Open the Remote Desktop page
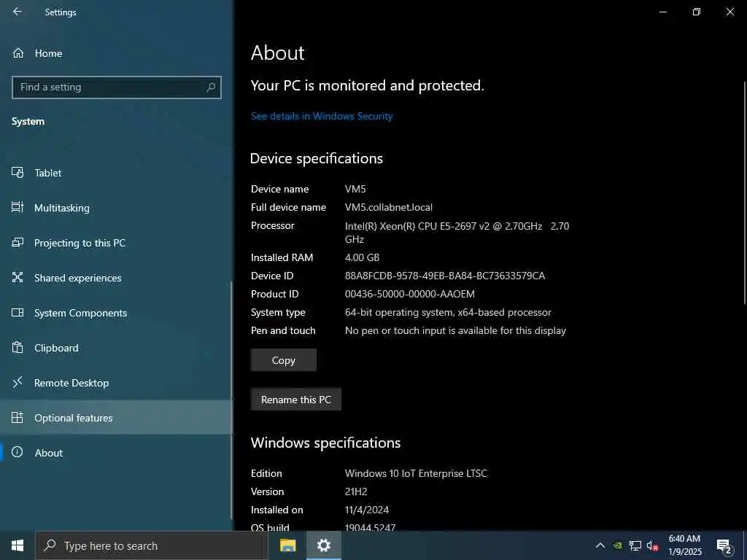 (116, 383)
